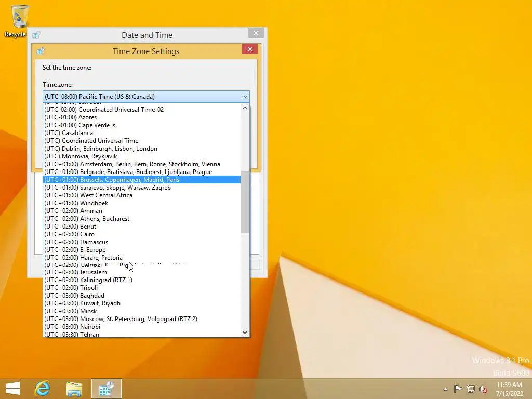Pick Athens, Bucharest time zone

click(142, 219)
